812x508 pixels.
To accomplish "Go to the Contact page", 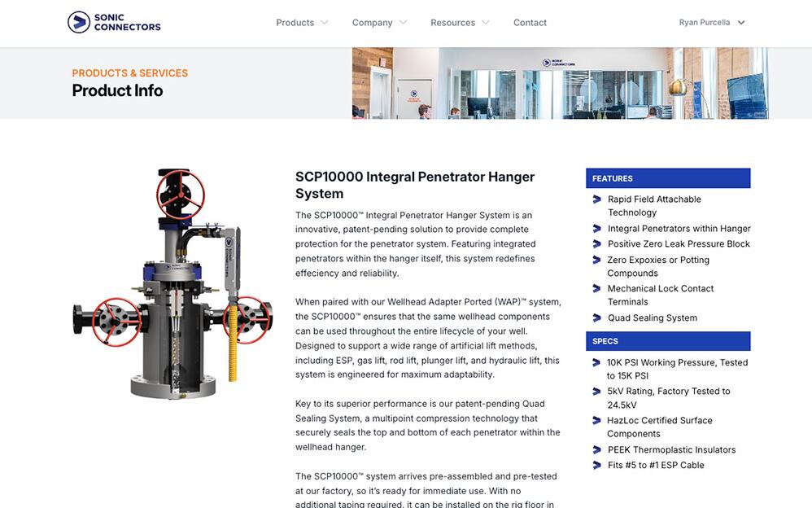I will (530, 23).
